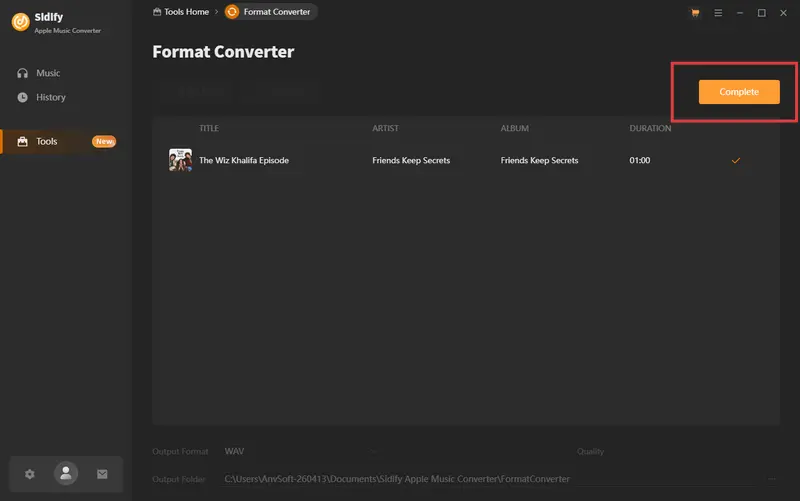The height and width of the screenshot is (501, 800).
Task: Go back to Tools Home breadcrumb
Action: tap(186, 12)
